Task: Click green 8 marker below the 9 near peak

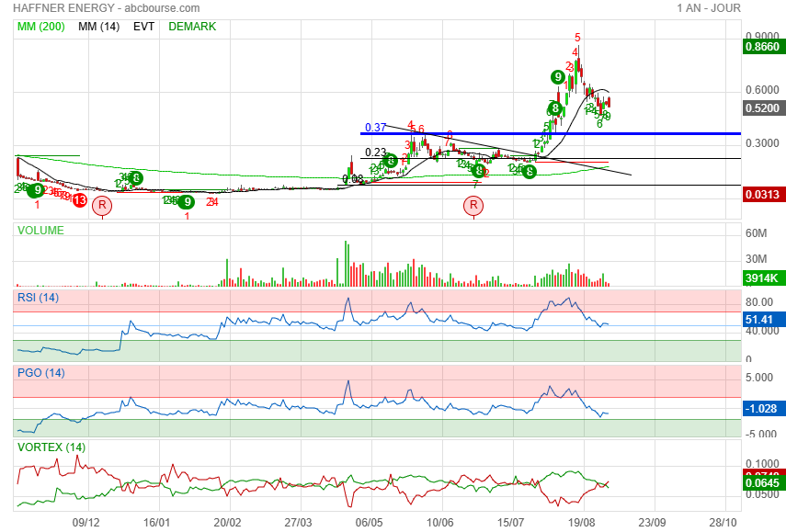Action: 554,108
